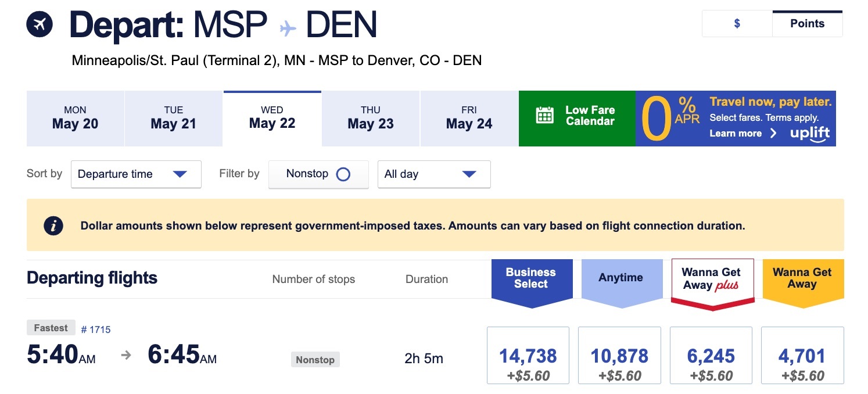Click the info icon in the tax notice banner
This screenshot has width=868, height=394.
click(53, 225)
